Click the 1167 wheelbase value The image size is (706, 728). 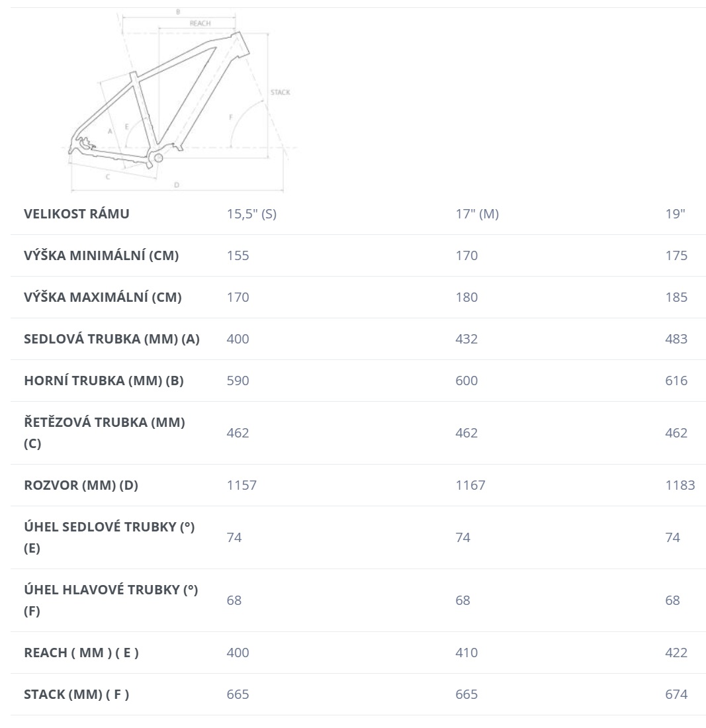point(470,485)
